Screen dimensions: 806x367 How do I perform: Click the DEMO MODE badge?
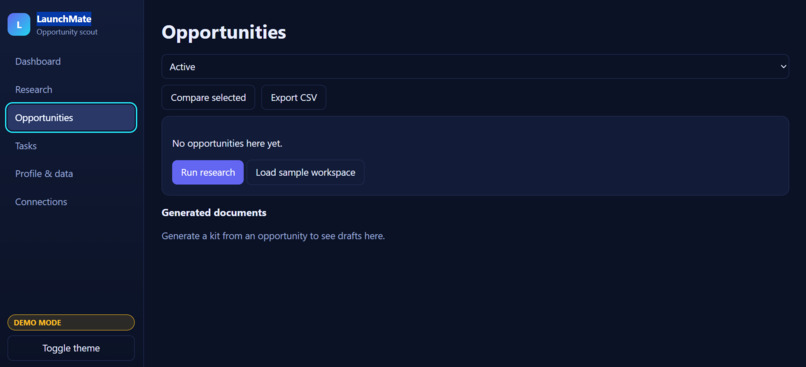click(71, 323)
